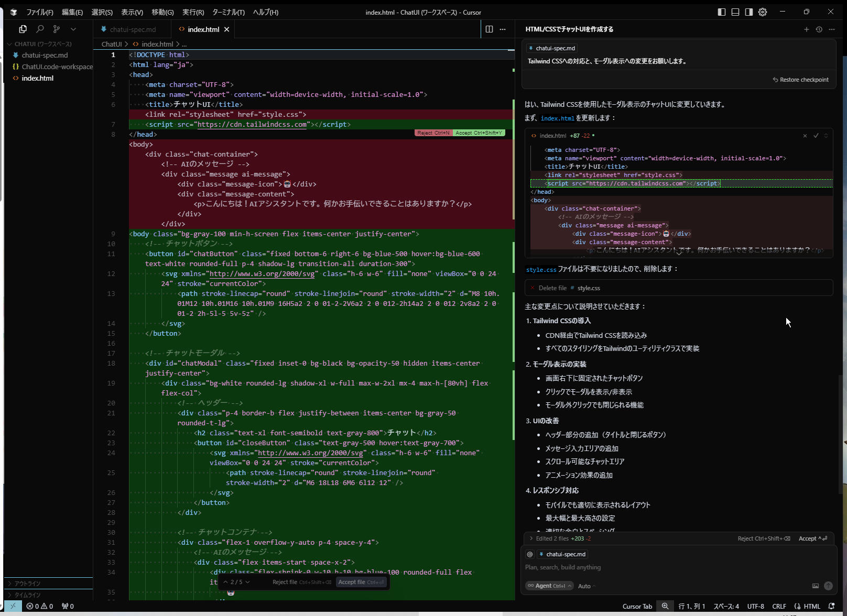Viewport: 847px width, 616px height.
Task: Open the ターミナル(T) menu
Action: coord(228,12)
